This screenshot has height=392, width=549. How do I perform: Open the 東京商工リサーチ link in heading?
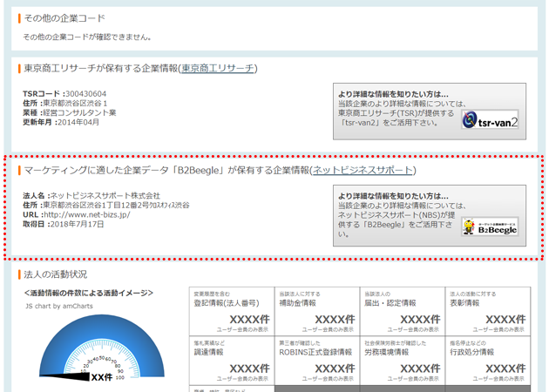[x=218, y=68]
